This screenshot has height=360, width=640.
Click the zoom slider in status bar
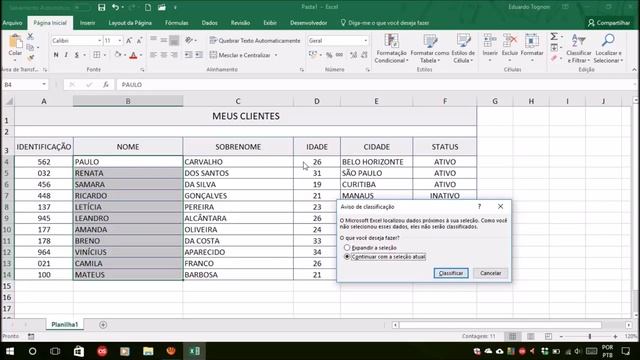pos(589,336)
